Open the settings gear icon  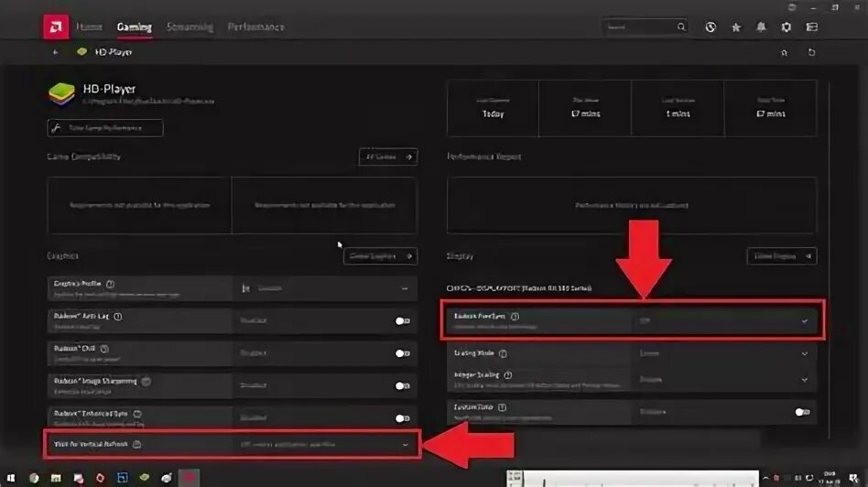point(787,27)
